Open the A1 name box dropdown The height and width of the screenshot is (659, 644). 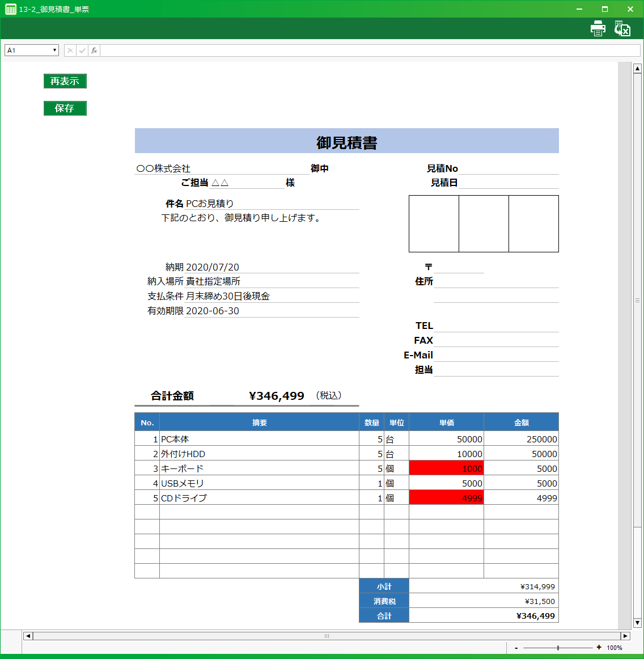point(54,50)
